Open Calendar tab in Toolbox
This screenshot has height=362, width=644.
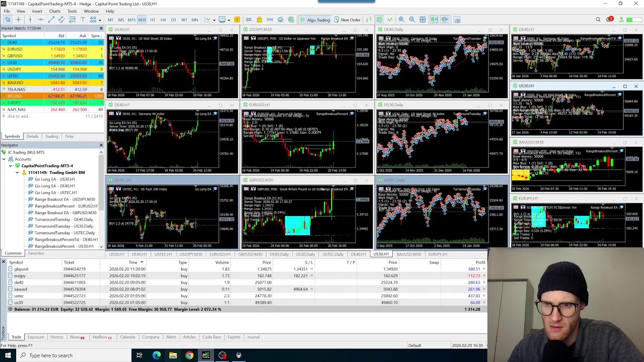[x=128, y=337]
